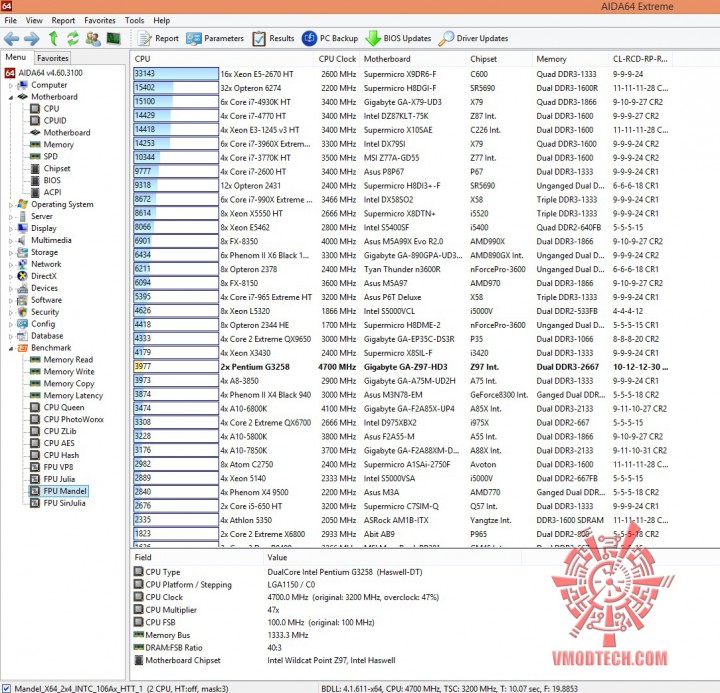Sort by the CPU Clock column header
This screenshot has height=693, width=720.
pos(337,59)
